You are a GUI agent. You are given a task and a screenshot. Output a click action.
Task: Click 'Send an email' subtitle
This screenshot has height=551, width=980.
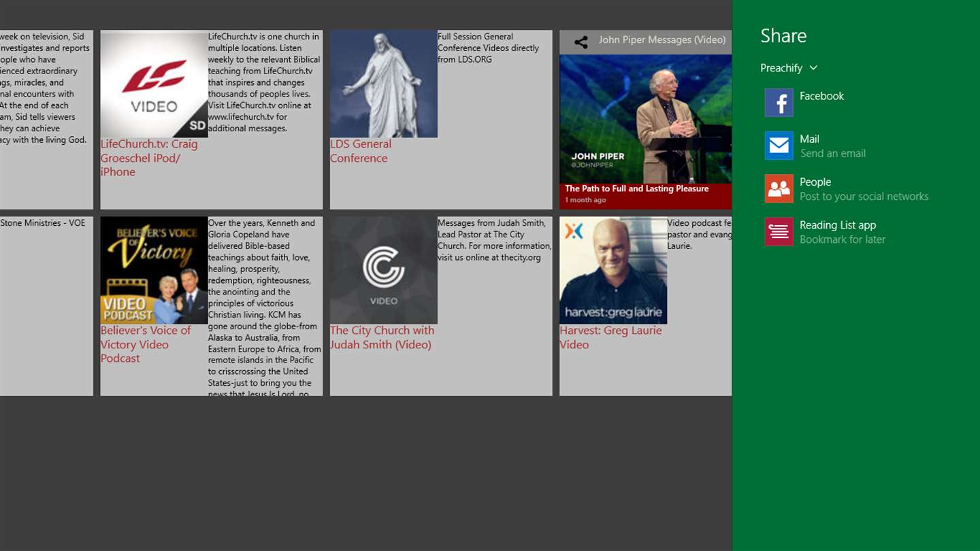click(x=832, y=154)
